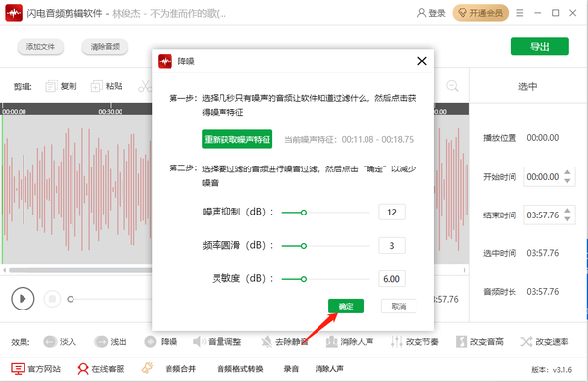This screenshot has height=382, width=588.
Task: Open 消除人声 in the bottom bar
Action: pyautogui.click(x=329, y=369)
